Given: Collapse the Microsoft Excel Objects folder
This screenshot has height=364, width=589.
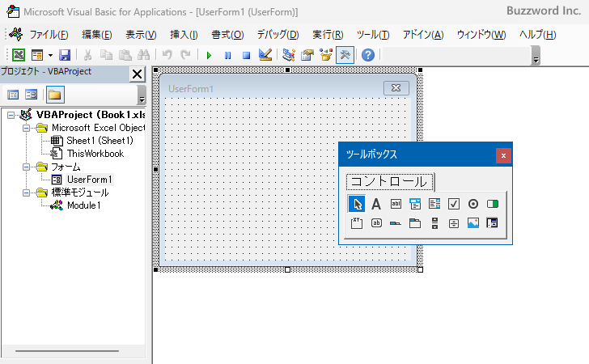Looking at the screenshot, I should tap(26, 128).
